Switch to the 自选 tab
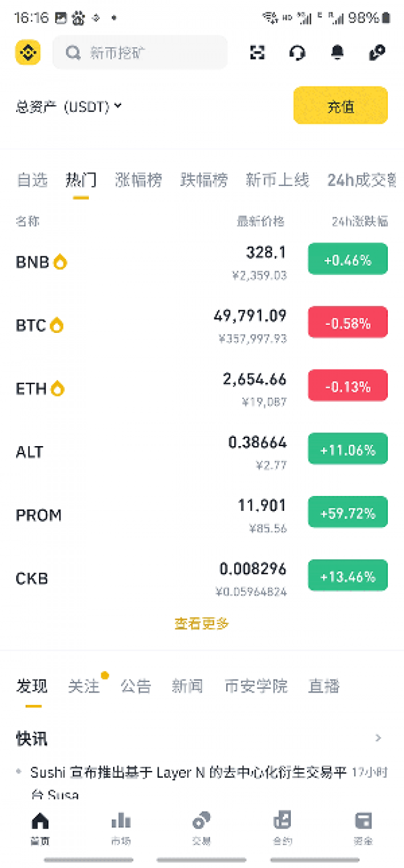This screenshot has width=404, height=868. (x=32, y=180)
